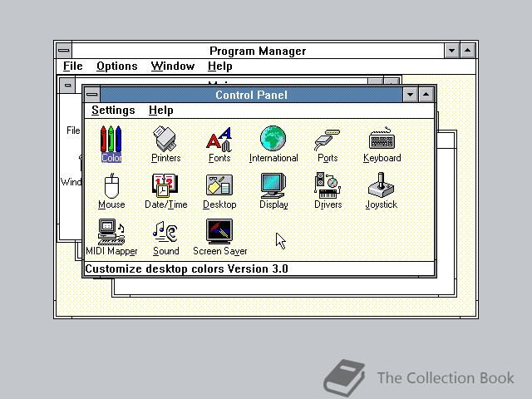Viewport: 532px width, 399px height.
Task: Maximize the Program Manager window
Action: (467, 51)
